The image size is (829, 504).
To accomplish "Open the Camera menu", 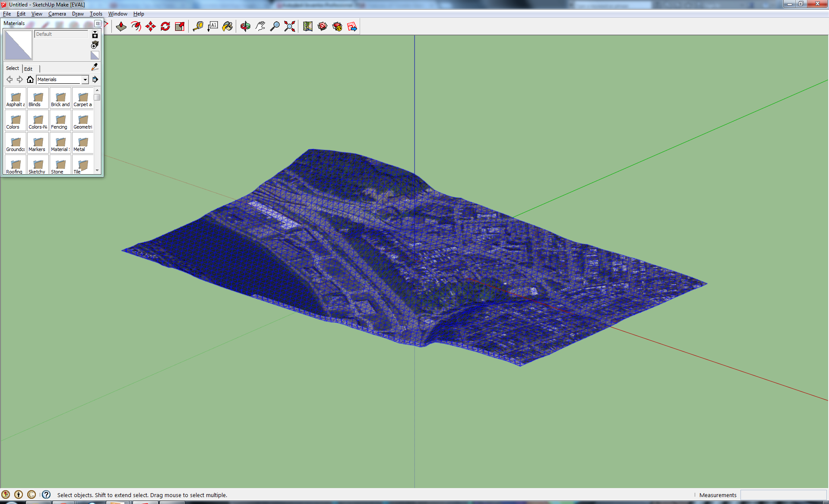I will point(57,14).
